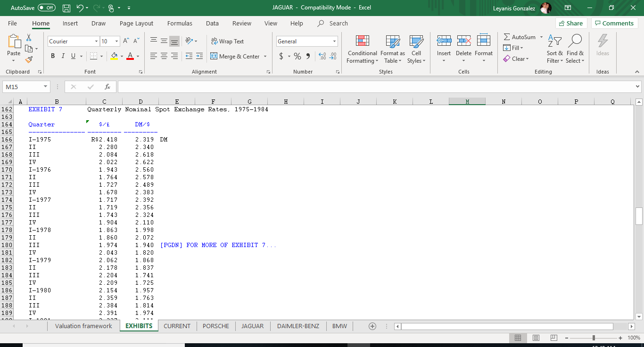644x347 pixels.
Task: Toggle Italic formatting
Action: 63,56
